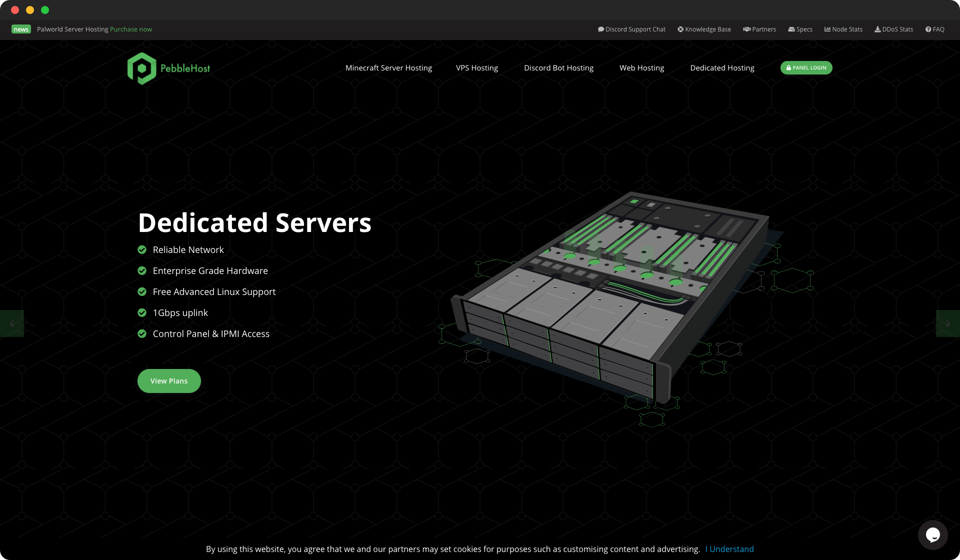
Task: Click the 1Gbps uplink text
Action: 180,313
